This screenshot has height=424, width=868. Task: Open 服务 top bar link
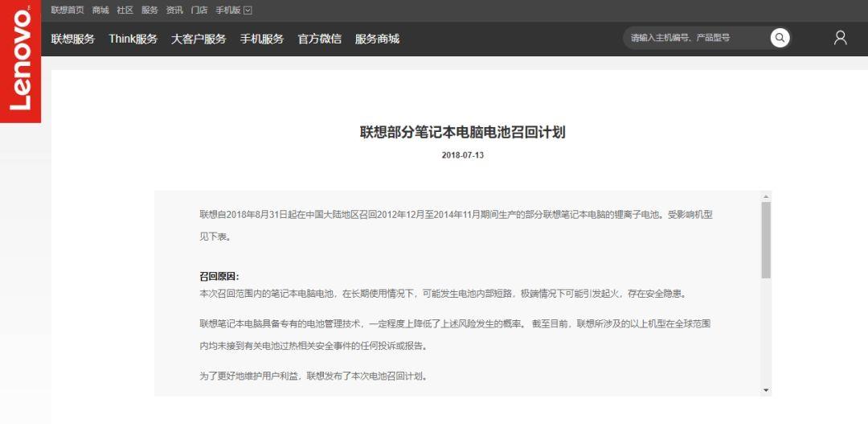[149, 10]
